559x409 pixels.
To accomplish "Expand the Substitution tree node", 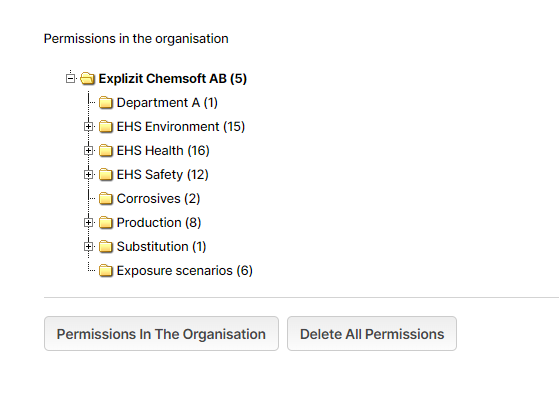I will pyautogui.click(x=88, y=246).
